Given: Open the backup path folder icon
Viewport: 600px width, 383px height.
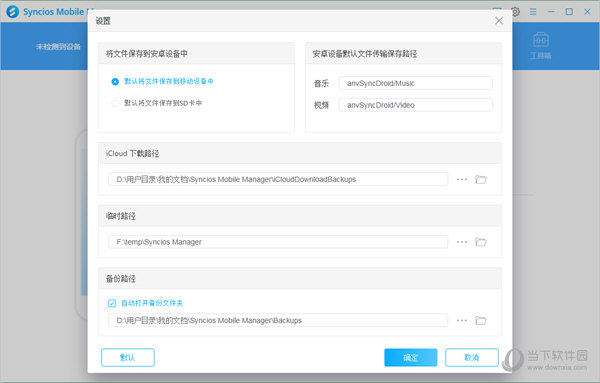Looking at the screenshot, I should (481, 320).
